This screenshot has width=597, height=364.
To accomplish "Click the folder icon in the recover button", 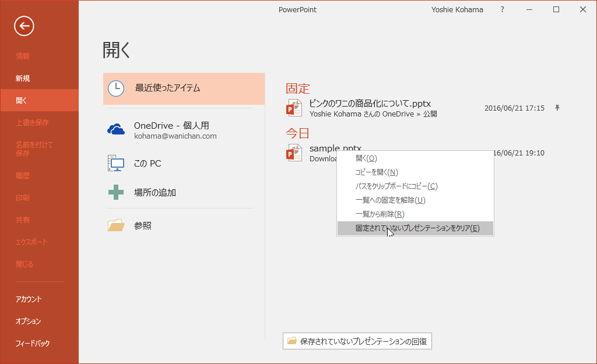I will pyautogui.click(x=292, y=341).
